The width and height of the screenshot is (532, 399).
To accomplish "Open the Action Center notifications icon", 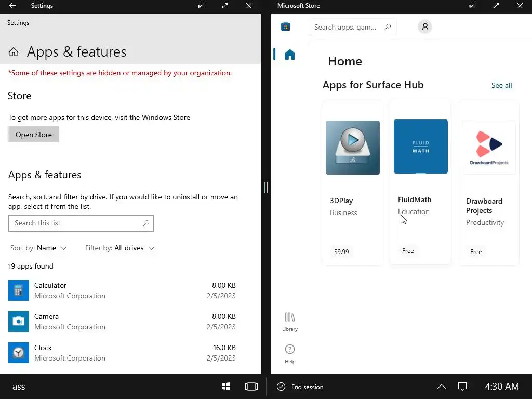I will click(x=462, y=387).
